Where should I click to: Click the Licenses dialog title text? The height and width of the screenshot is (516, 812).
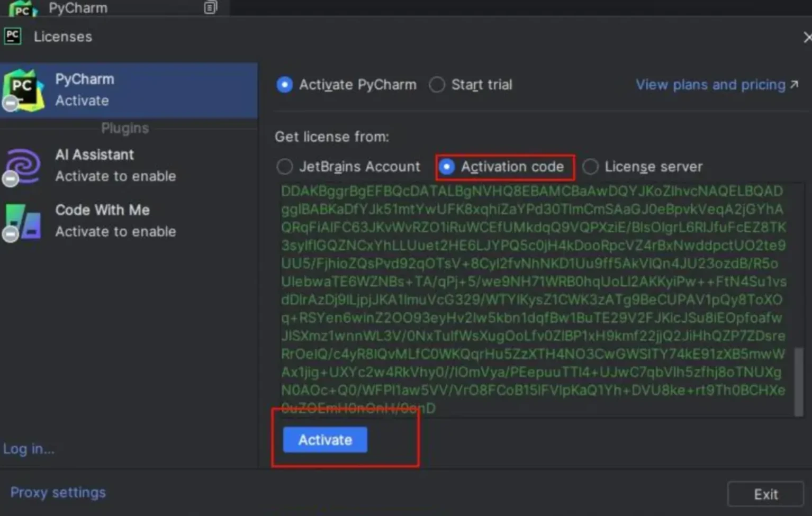pos(63,37)
